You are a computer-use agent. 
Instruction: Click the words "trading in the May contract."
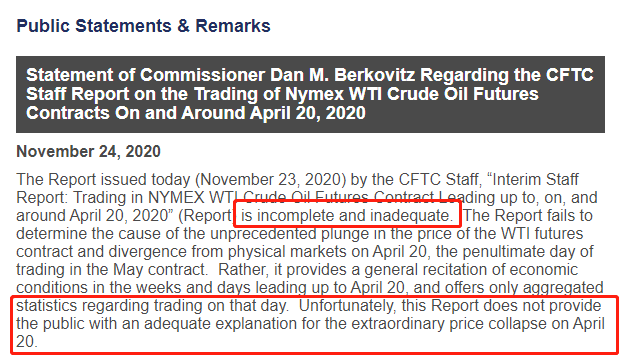point(112,270)
